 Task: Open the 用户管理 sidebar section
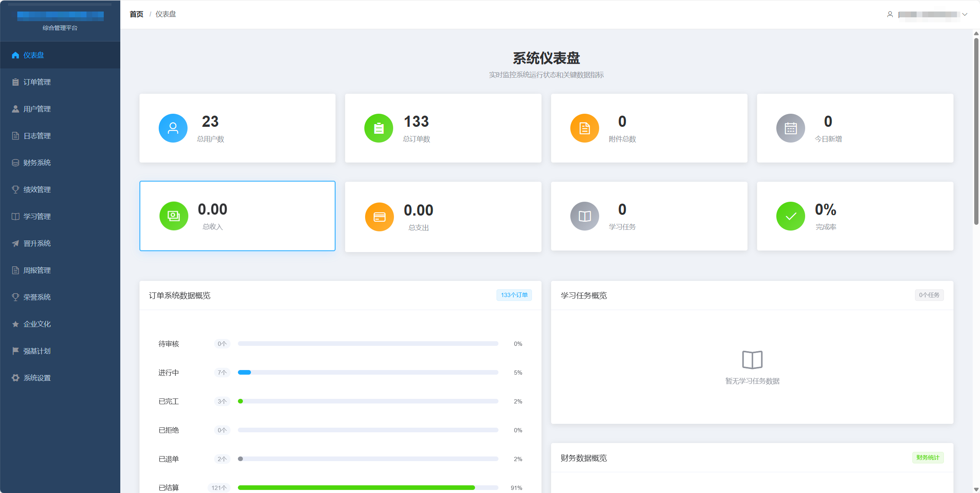[x=37, y=108]
